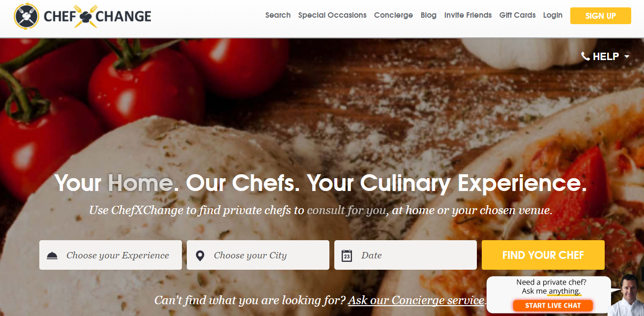Click the ChefXChange circular logo icon
This screenshot has width=644, height=316.
pyautogui.click(x=27, y=16)
